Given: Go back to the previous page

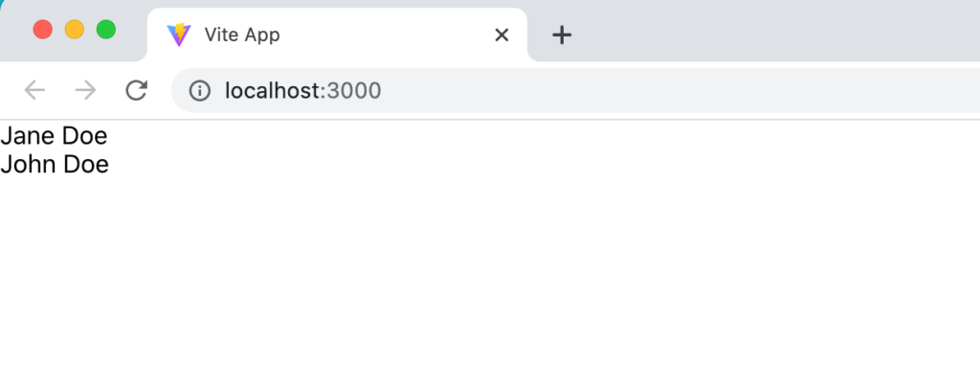Looking at the screenshot, I should point(35,91).
